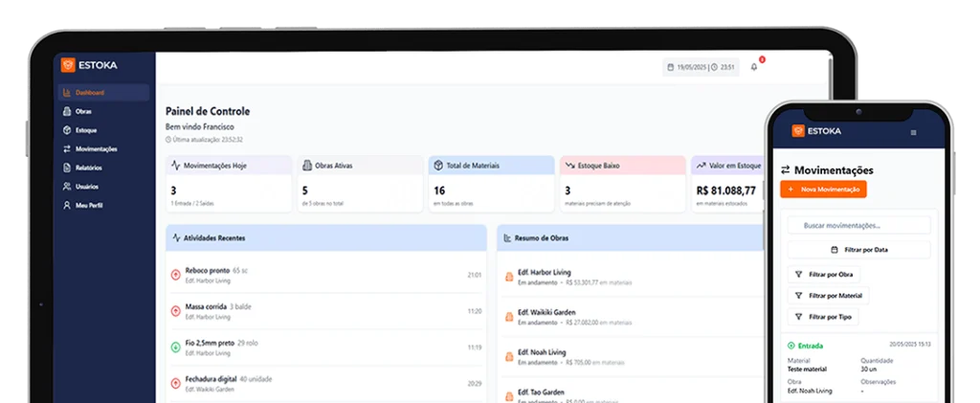Open the mobile hamburger menu icon
Image resolution: width=980 pixels, height=403 pixels.
[x=913, y=131]
